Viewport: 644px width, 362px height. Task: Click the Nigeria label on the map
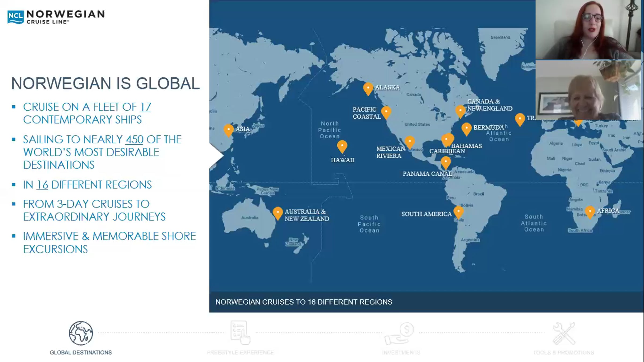[565, 170]
